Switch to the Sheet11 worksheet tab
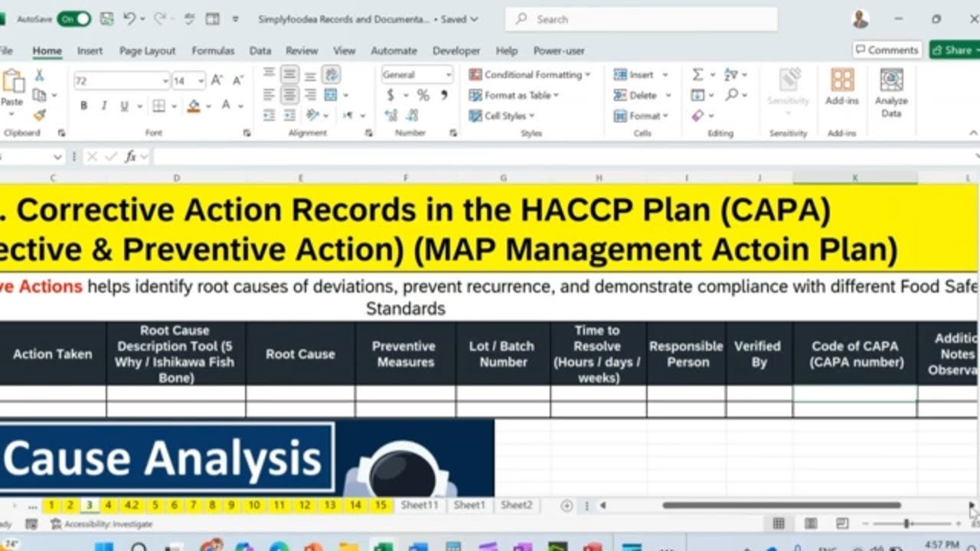Viewport: 980px width, 551px height. [420, 505]
